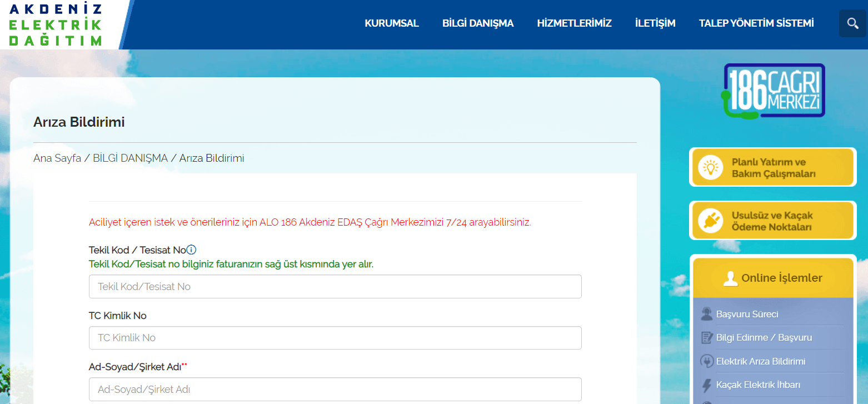868x404 pixels.
Task: Open TALEP YÖNETİM SİSTEMİ
Action: 756,23
